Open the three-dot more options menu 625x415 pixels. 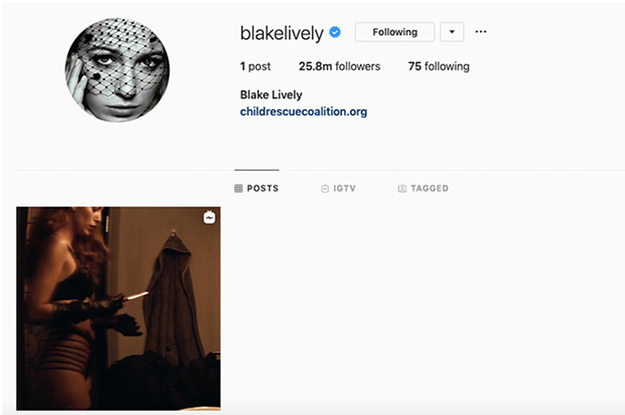coord(481,31)
